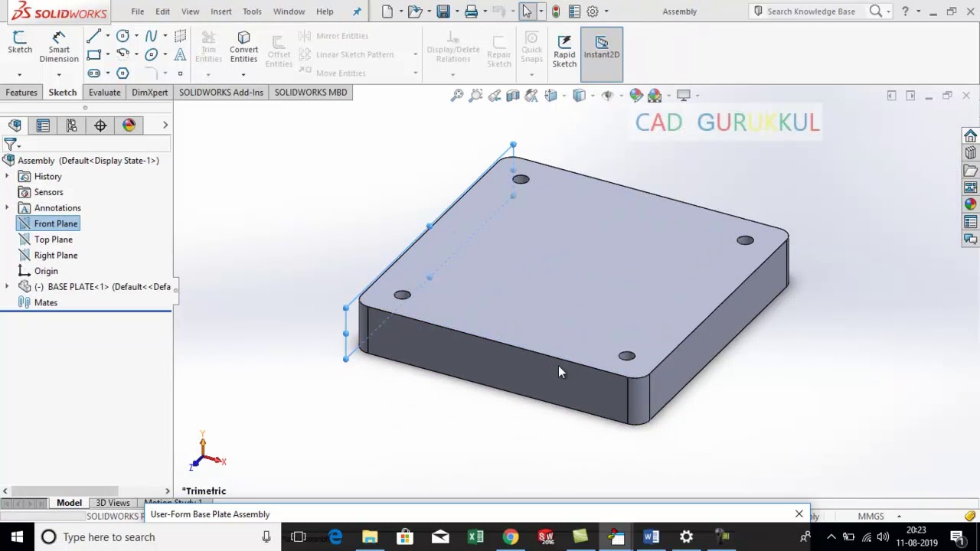Open the Convert Entities dropdown arrow
This screenshot has width=980, height=551.
(243, 74)
